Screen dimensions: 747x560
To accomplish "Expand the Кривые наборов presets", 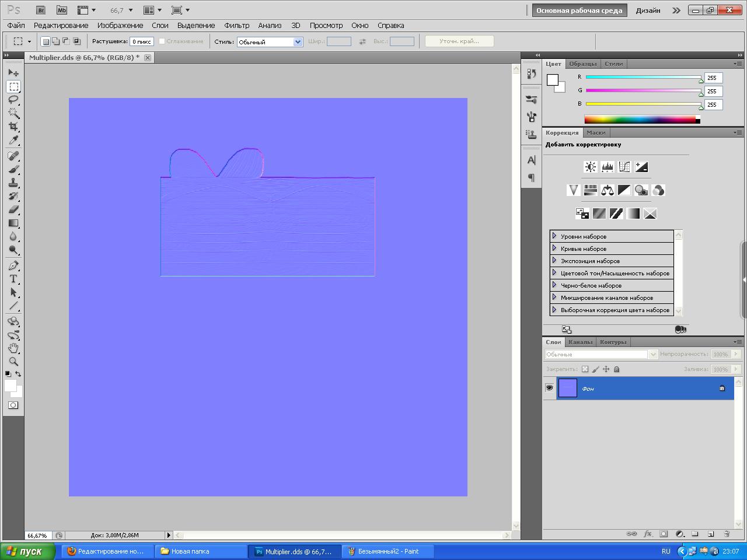I will (554, 249).
